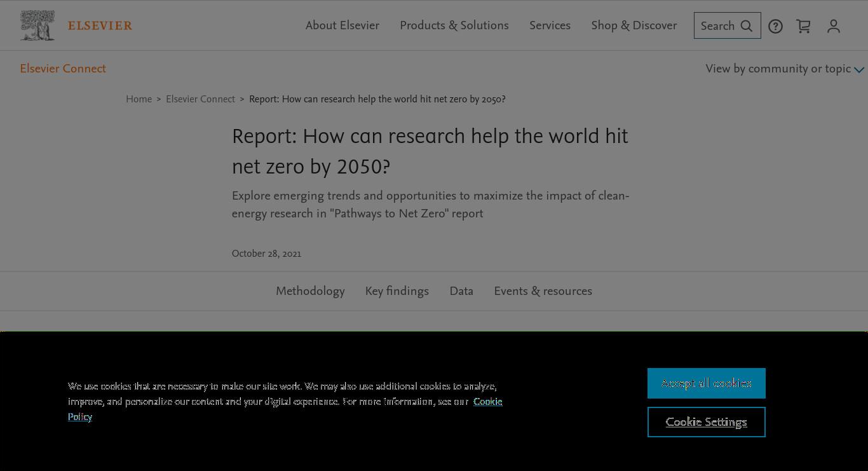Click the date October 28, 2021

click(x=266, y=254)
